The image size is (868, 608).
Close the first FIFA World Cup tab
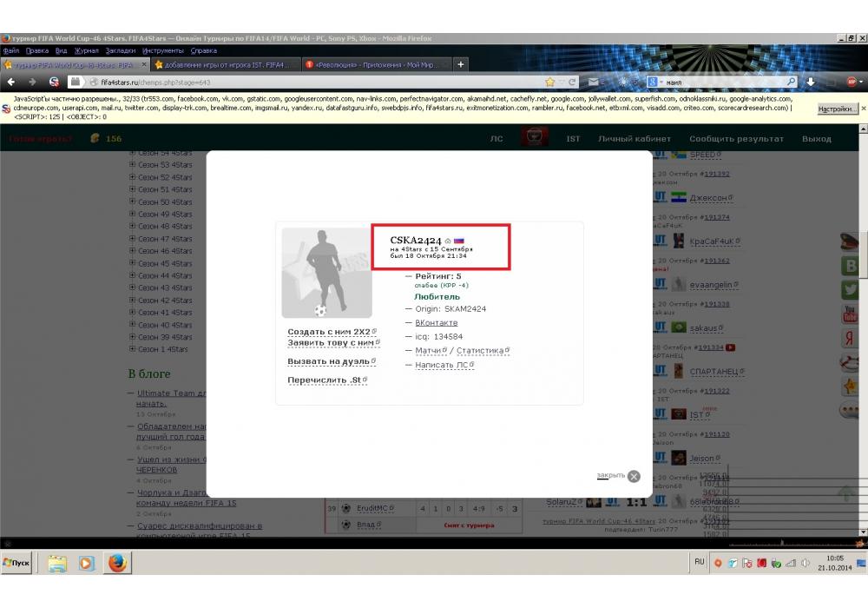(x=144, y=65)
